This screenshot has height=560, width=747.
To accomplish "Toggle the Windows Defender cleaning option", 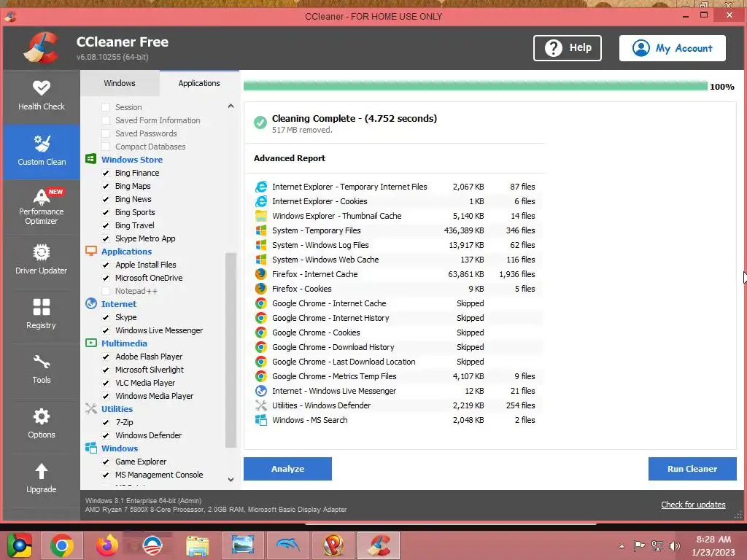I will [x=106, y=435].
